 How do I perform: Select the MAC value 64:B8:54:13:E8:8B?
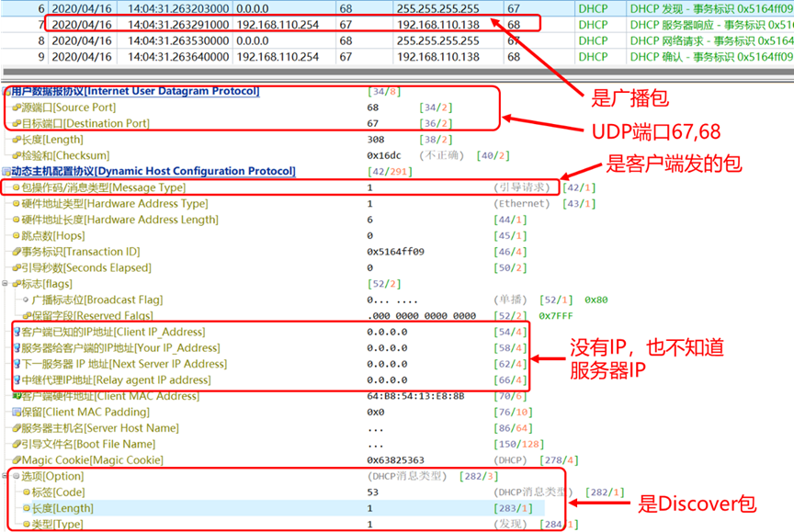415,396
